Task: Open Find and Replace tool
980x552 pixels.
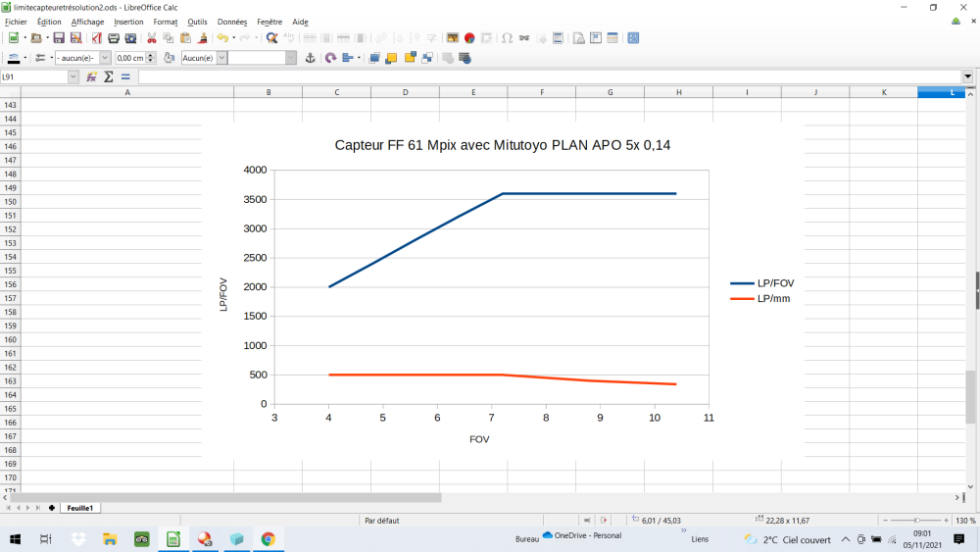Action: (272, 38)
